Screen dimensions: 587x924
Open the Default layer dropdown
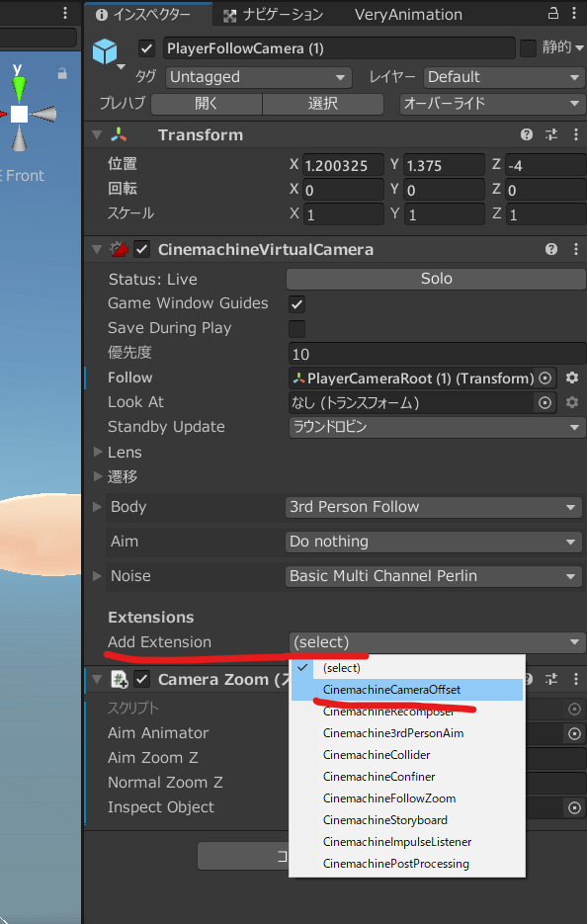[504, 77]
